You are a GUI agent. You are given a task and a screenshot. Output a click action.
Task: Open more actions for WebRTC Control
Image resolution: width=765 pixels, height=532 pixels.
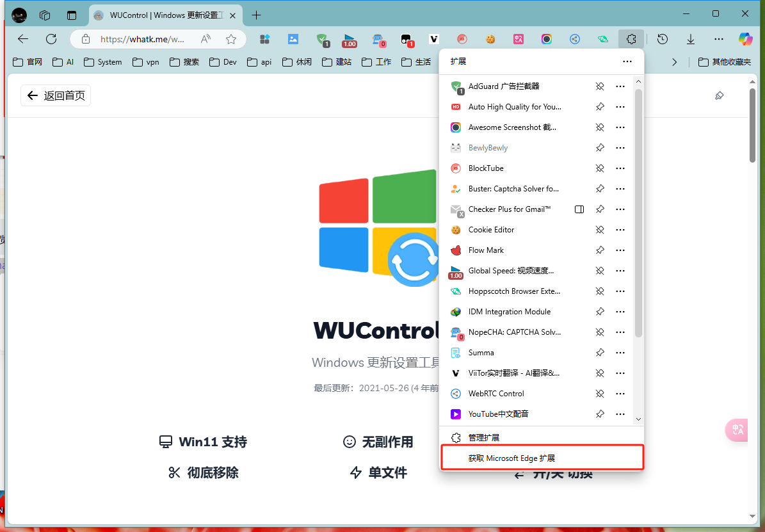(620, 394)
